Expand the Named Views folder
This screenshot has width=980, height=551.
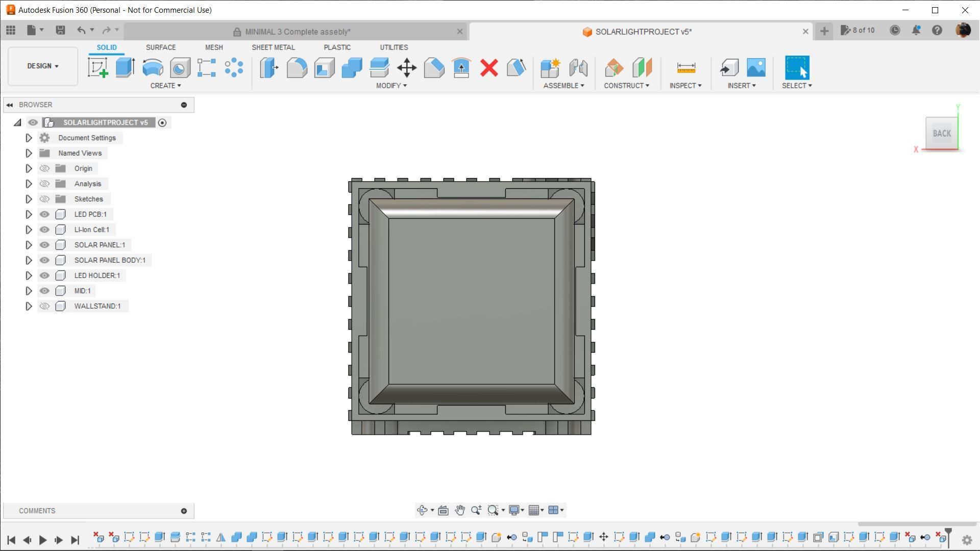coord(29,153)
